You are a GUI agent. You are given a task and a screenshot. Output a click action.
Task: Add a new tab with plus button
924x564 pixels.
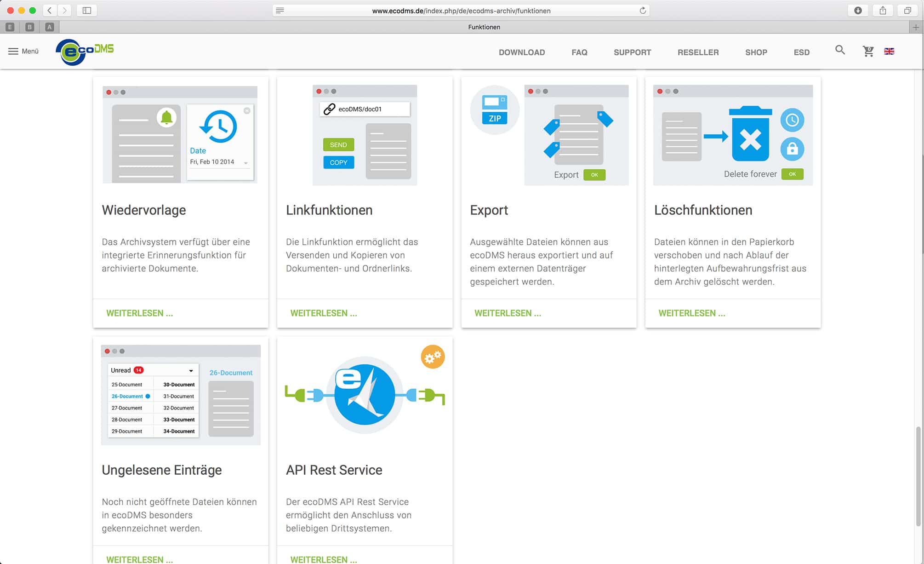[916, 27]
